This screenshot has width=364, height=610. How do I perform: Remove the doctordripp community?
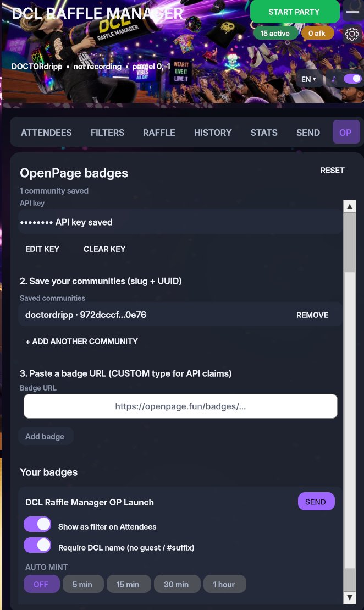pos(312,315)
